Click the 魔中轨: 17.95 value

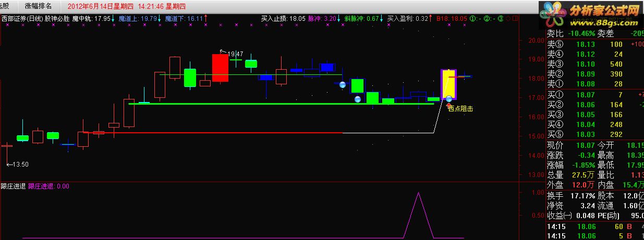(91, 18)
